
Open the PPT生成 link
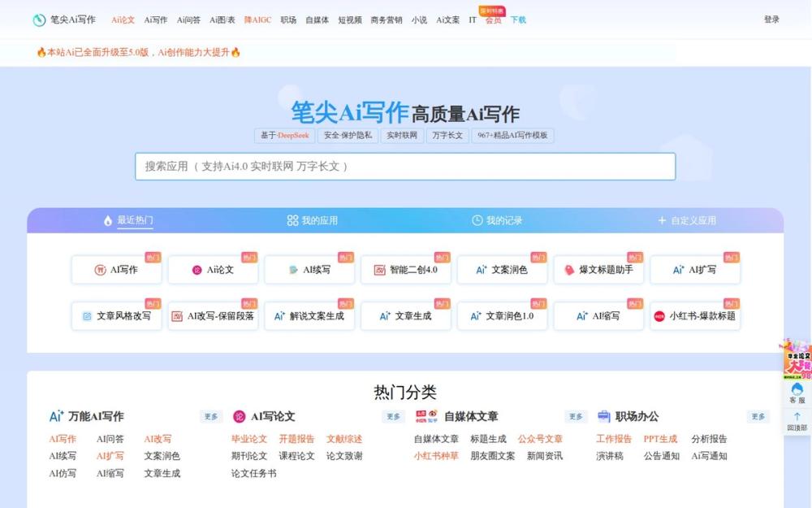coord(660,439)
